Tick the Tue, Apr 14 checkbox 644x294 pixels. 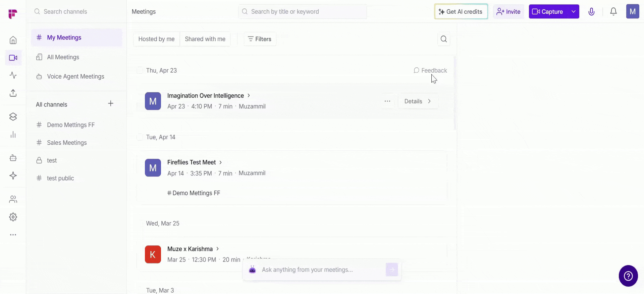pos(140,137)
